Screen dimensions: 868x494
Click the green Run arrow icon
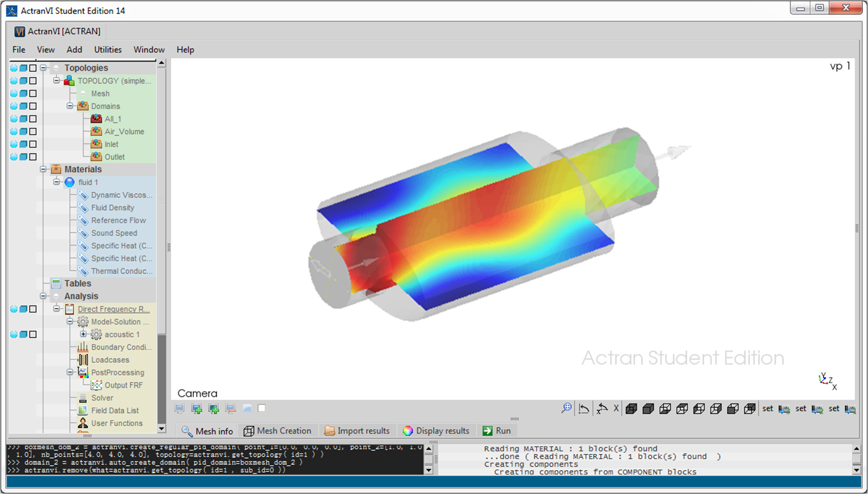pos(487,431)
